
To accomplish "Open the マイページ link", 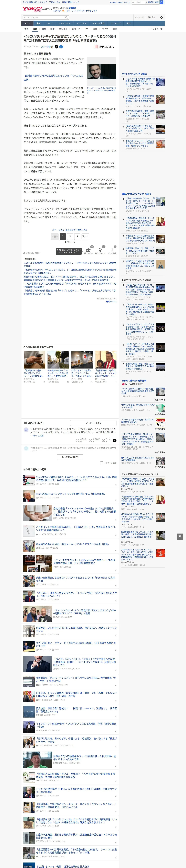I will click(x=139, y=18).
